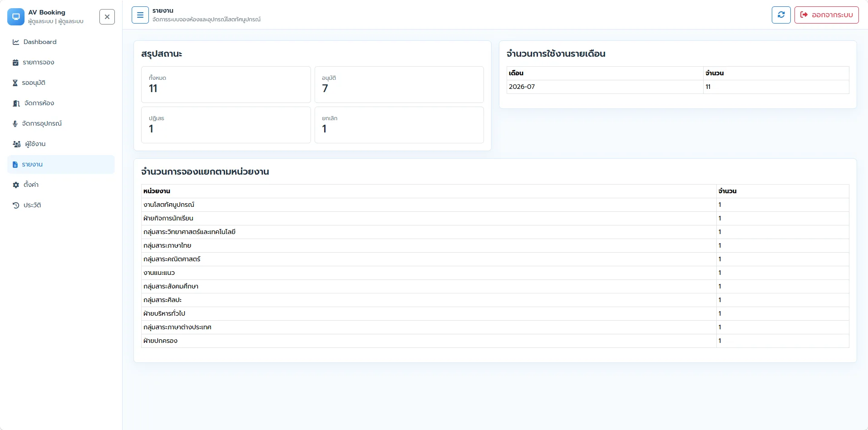Click the users icon beside ผู้ใช้งาน
Viewport: 868px width, 430px height.
click(17, 144)
